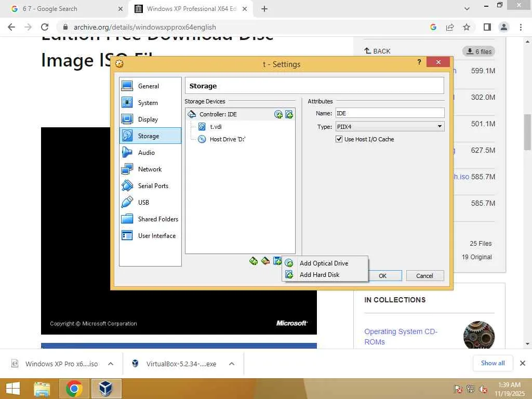Image resolution: width=532 pixels, height=399 pixels.
Task: Click the share page icon in Chrome toolbar
Action: (x=450, y=27)
